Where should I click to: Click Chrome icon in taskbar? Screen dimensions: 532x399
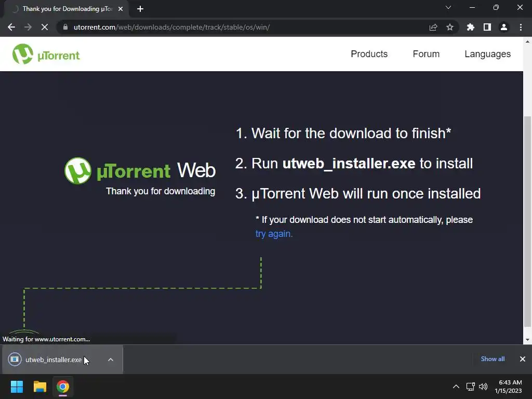tap(63, 387)
